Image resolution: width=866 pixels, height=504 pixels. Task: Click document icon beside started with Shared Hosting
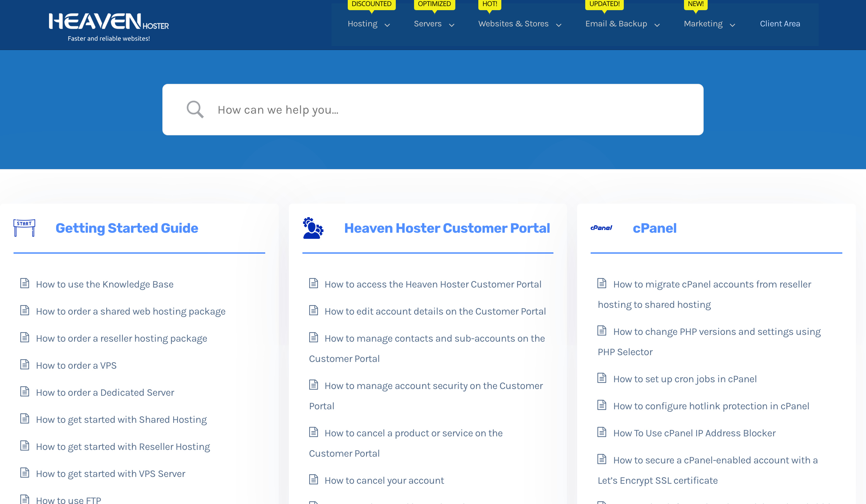click(x=25, y=418)
